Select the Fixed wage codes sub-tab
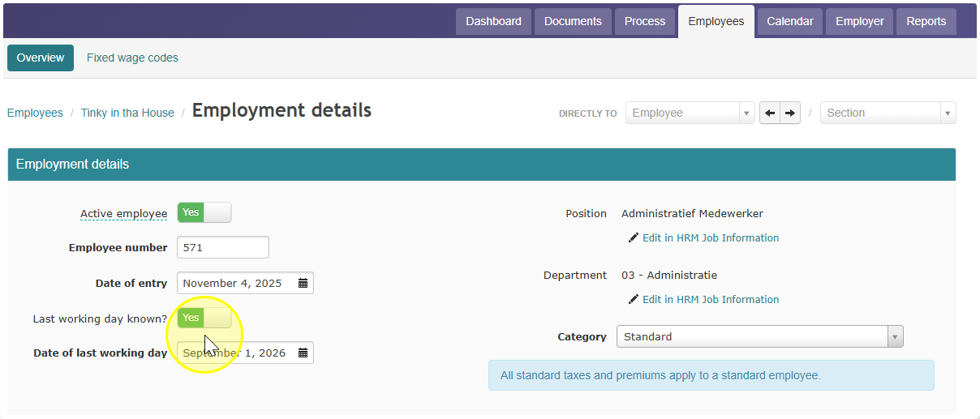This screenshot has height=419, width=980. [x=132, y=58]
